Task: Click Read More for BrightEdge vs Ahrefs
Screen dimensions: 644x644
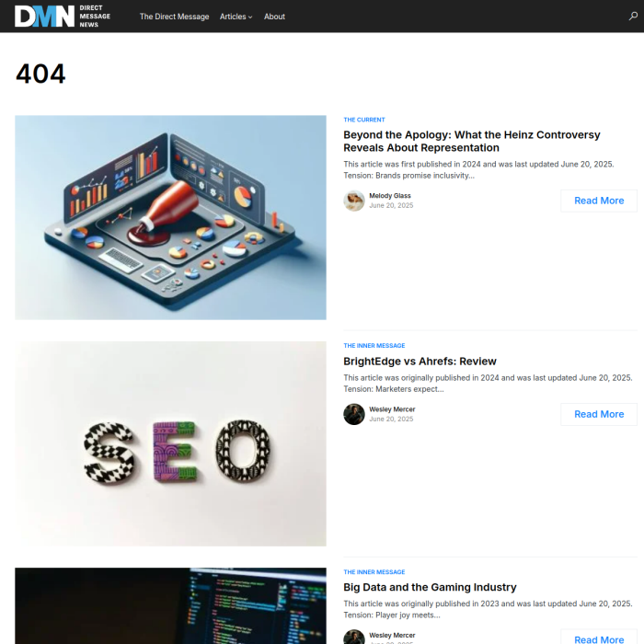Action: (599, 414)
